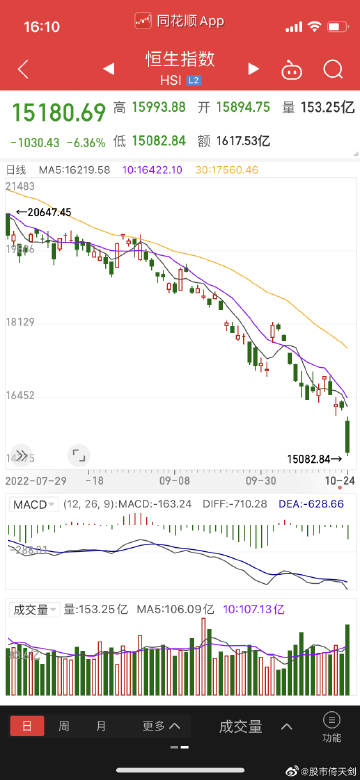The height and width of the screenshot is (780, 360).
Task: Go to next index with right triangle
Action: pyautogui.click(x=254, y=69)
